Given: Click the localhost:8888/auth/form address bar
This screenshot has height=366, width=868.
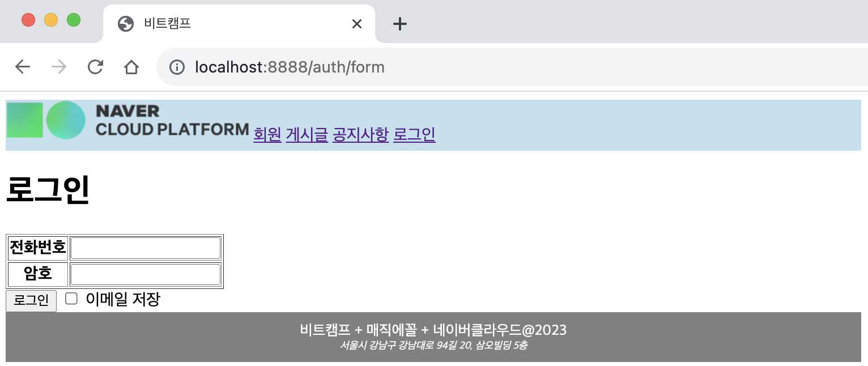Looking at the screenshot, I should [x=290, y=67].
